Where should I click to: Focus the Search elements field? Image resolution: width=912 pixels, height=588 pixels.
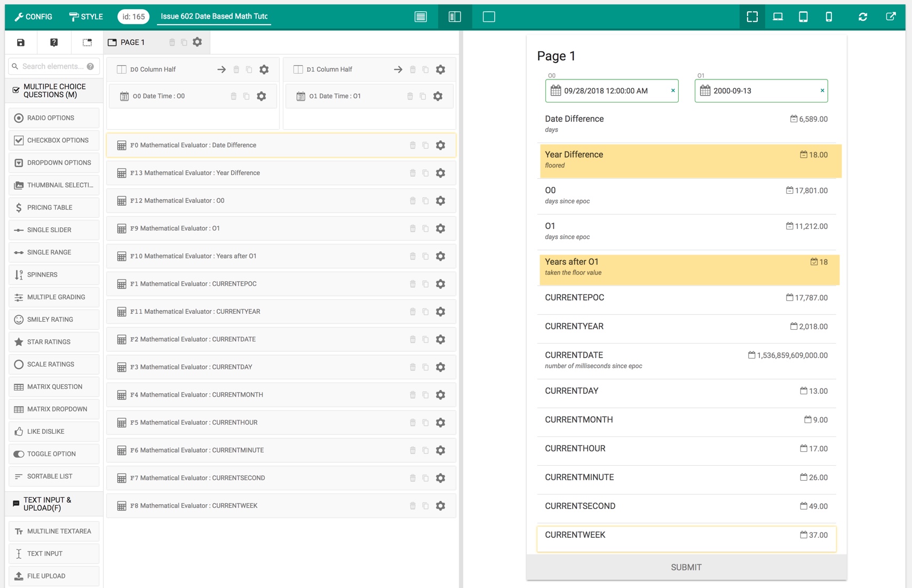click(54, 66)
